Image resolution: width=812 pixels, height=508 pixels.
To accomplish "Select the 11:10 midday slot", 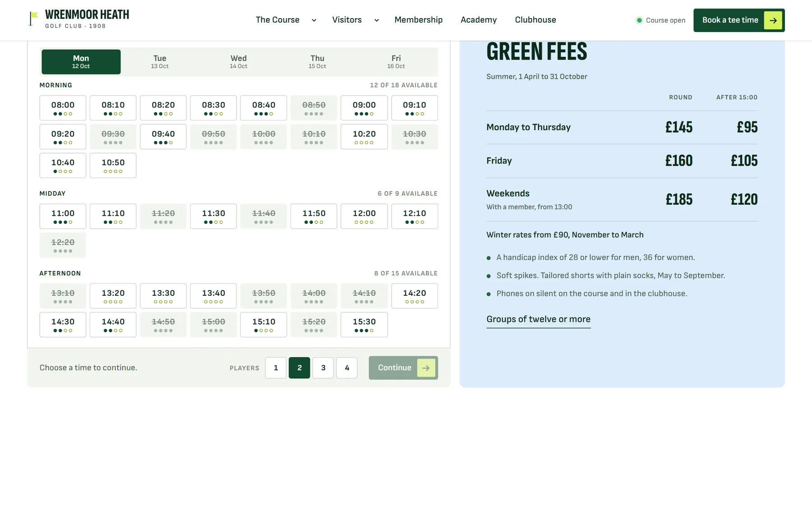I will pos(113,216).
